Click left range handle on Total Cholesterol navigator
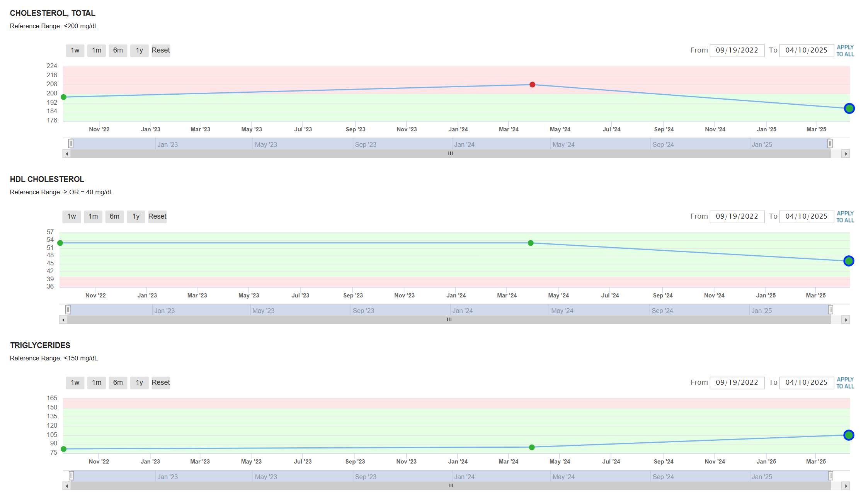Screen dimensions: 868x496 pos(71,144)
